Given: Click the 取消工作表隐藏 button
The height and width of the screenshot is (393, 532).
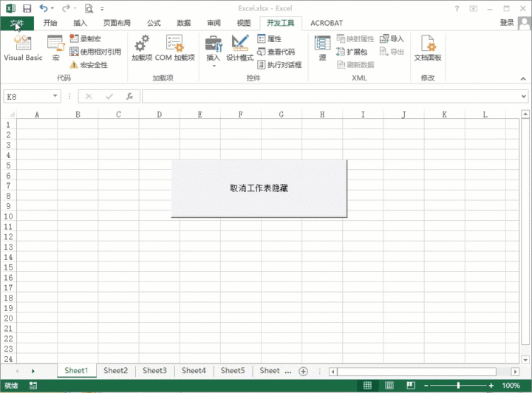Looking at the screenshot, I should pyautogui.click(x=259, y=188).
